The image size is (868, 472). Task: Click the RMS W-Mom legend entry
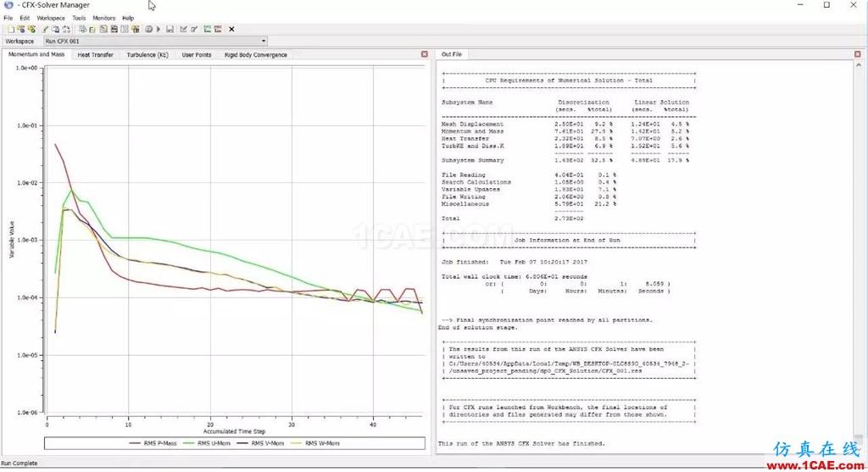(x=315, y=443)
